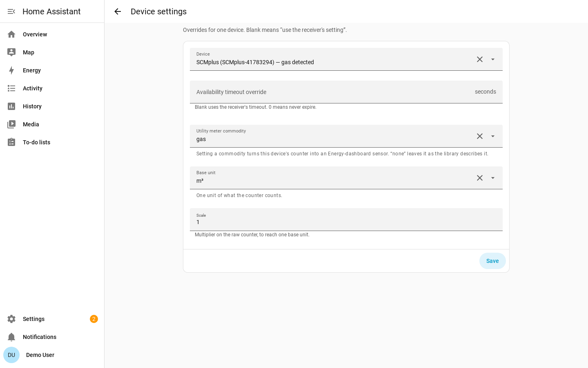The image size is (588, 368).
Task: Click the Home Assistant title
Action: click(x=51, y=11)
